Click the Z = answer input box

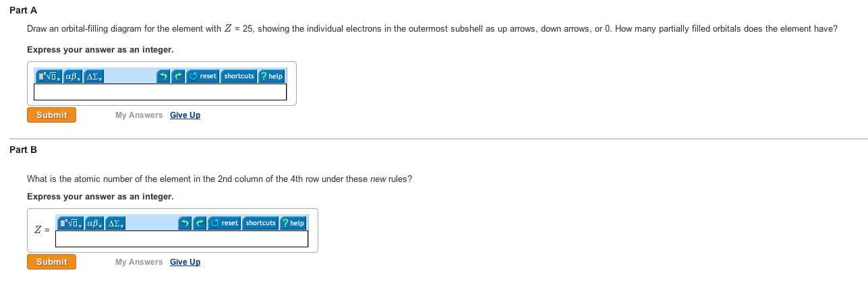click(182, 239)
